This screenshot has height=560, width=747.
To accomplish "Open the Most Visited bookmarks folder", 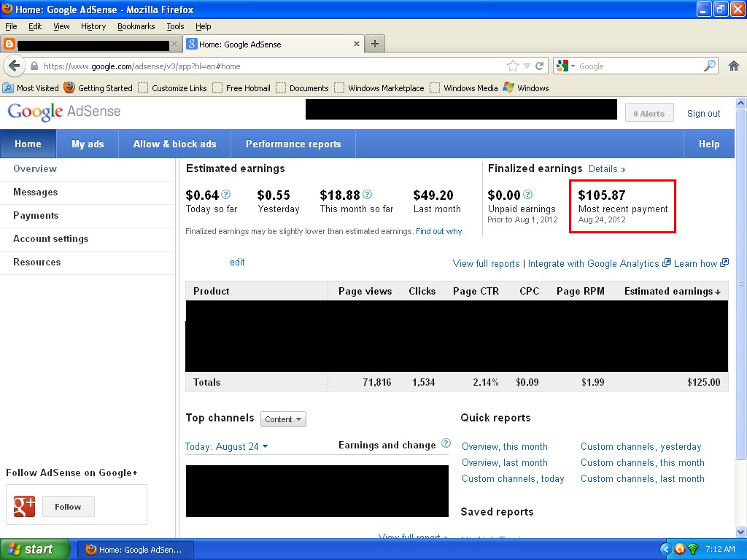I will (31, 88).
